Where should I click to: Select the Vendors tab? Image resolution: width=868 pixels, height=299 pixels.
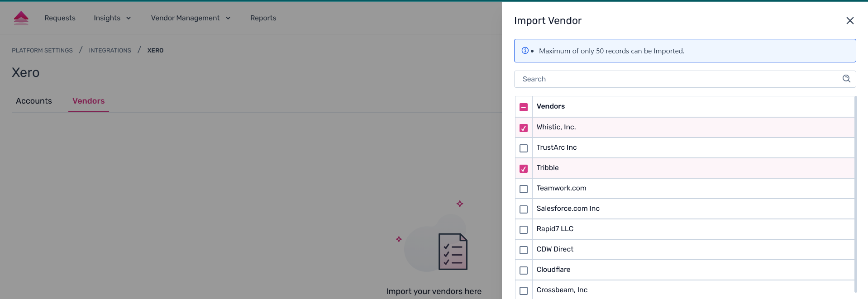88,101
